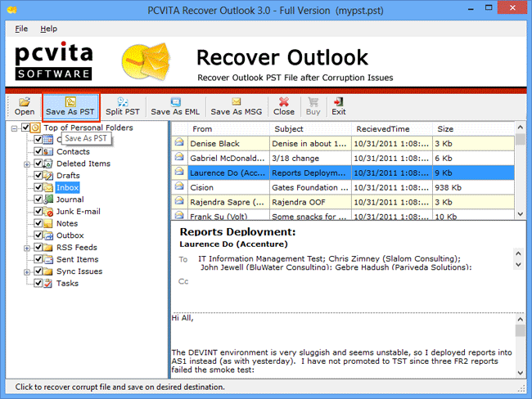Image resolution: width=532 pixels, height=399 pixels.
Task: Click email list scroll up arrow
Action: 520,128
